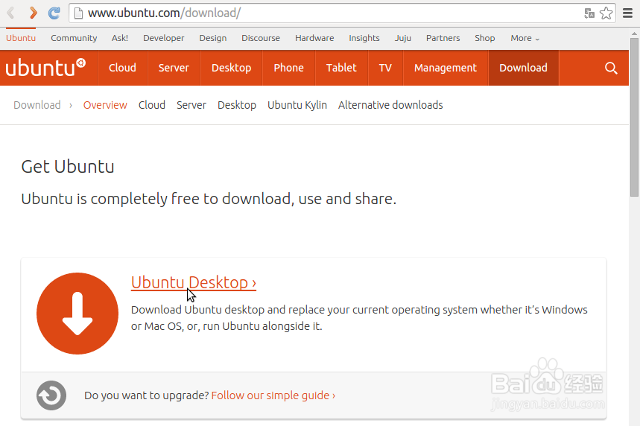Select Tablet in the orange navigation bar
The image size is (640, 426).
341,68
